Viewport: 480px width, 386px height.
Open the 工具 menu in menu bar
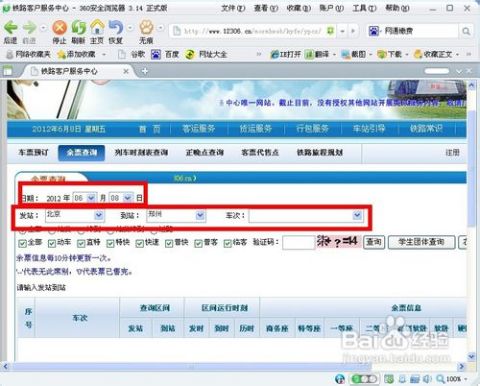pos(364,8)
